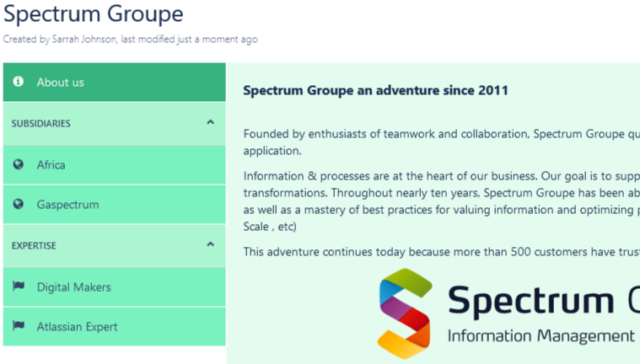Open Sarrah Johnson's author profile link

(x=84, y=39)
